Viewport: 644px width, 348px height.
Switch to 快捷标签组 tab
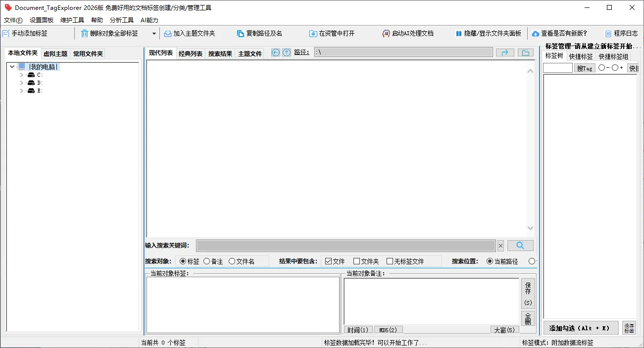point(614,56)
